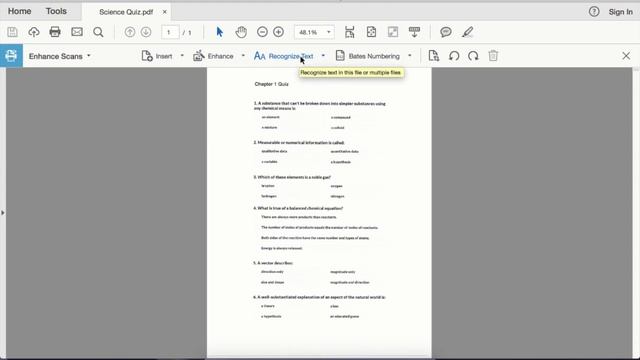This screenshot has width=640, height=360.
Task: Open the Find text magnifier
Action: click(98, 32)
